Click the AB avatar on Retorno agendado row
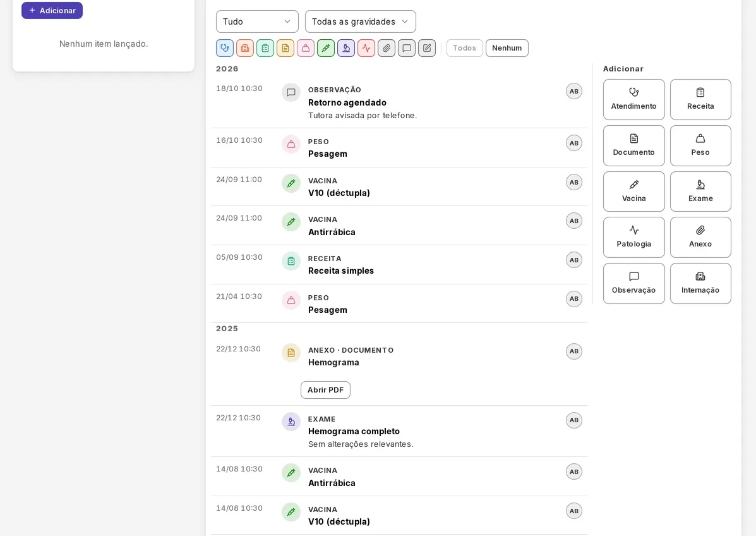756x536 pixels. tap(573, 91)
